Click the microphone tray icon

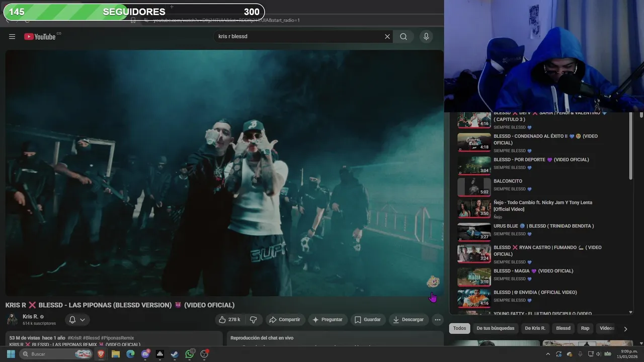580,354
